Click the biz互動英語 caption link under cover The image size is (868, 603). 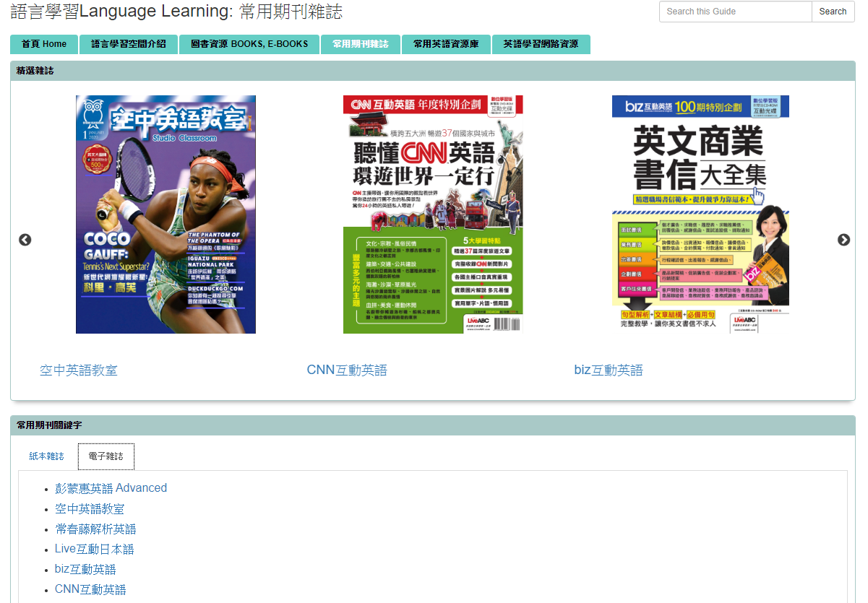(x=609, y=370)
